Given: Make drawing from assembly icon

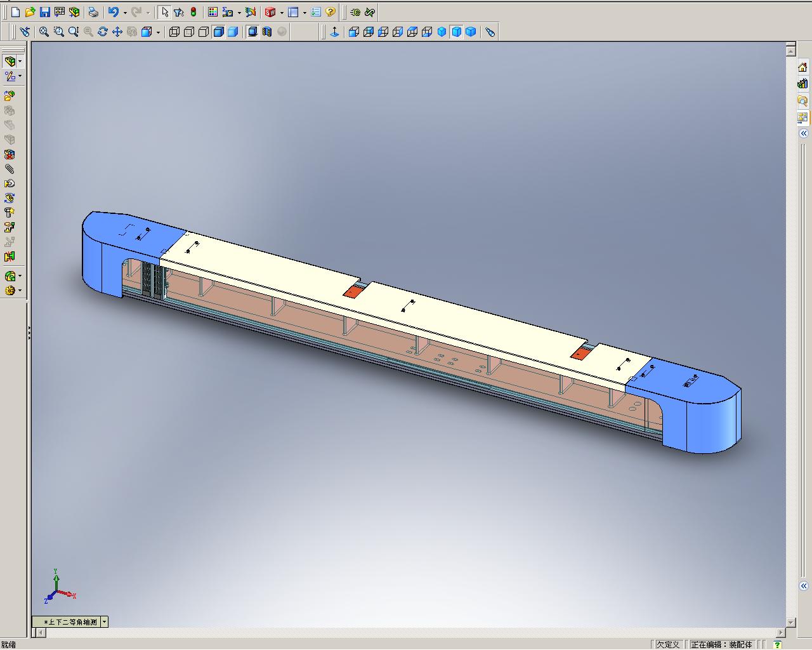Looking at the screenshot, I should tap(60, 12).
